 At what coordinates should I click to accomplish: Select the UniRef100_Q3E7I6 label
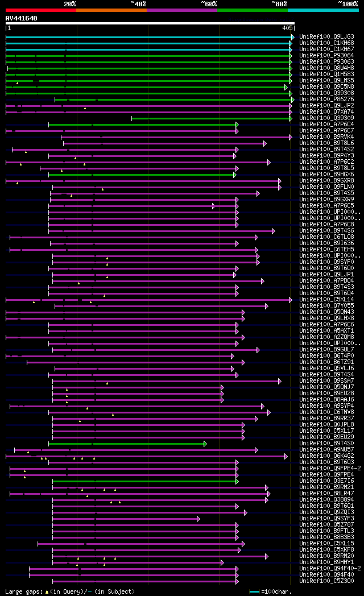(x=326, y=482)
